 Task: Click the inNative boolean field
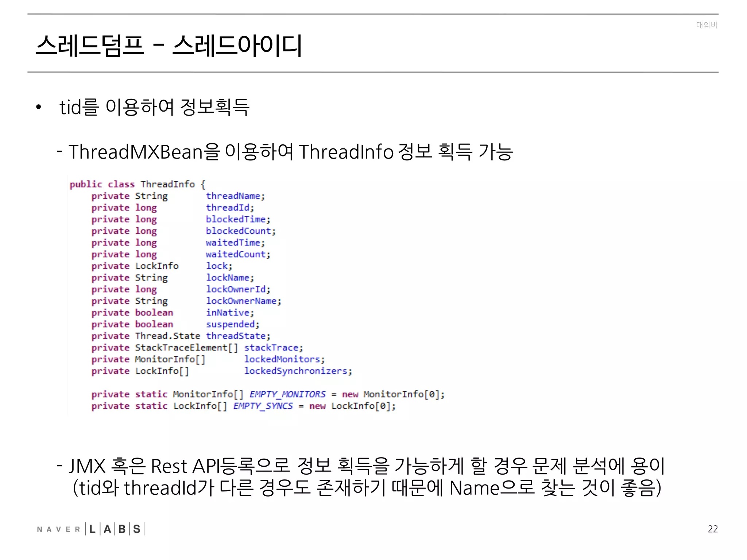[173, 313]
